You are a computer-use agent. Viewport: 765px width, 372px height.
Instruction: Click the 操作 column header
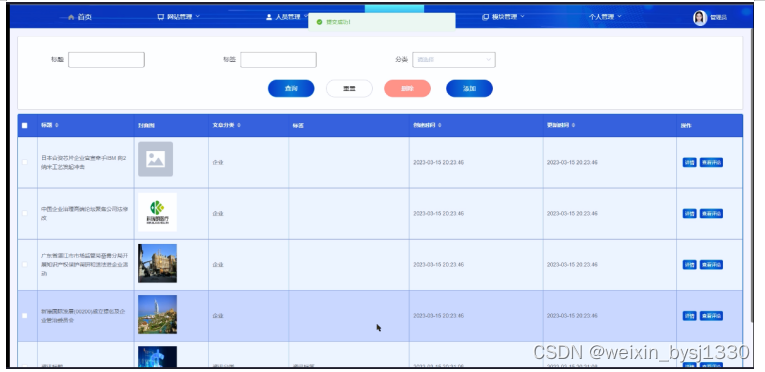686,125
